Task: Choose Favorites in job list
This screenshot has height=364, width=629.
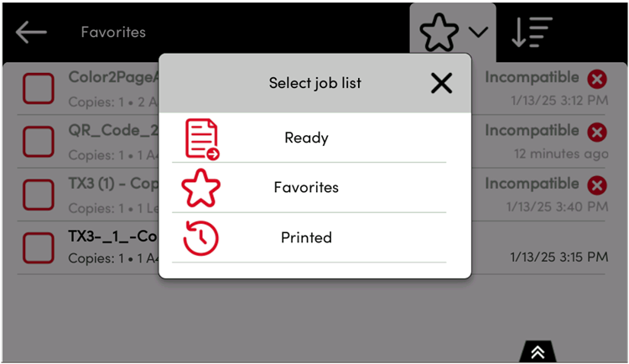Action: pos(306,188)
